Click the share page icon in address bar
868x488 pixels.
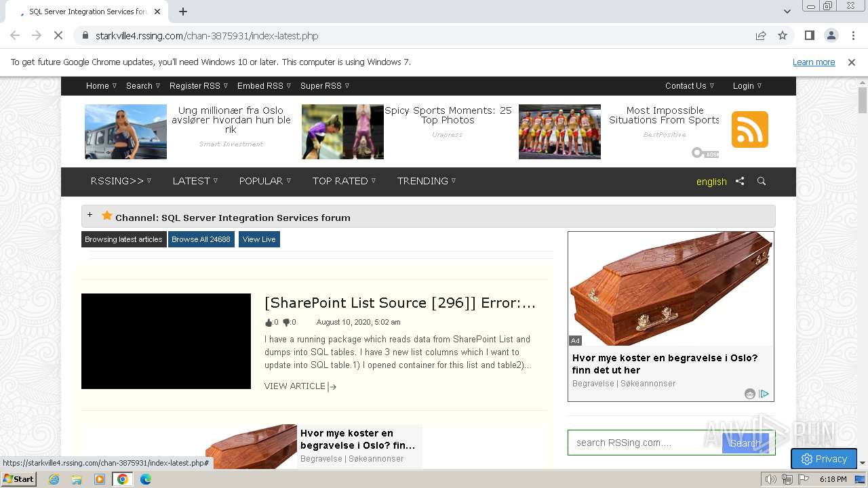click(x=761, y=35)
